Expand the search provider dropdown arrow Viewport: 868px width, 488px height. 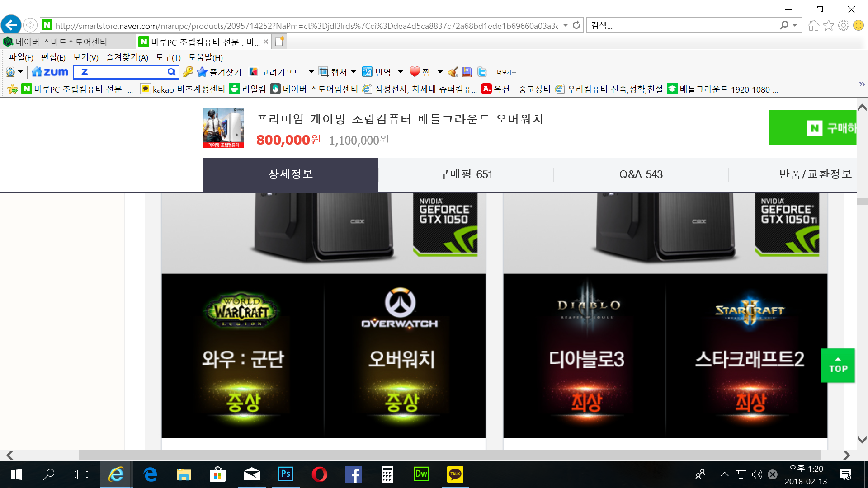click(x=795, y=26)
